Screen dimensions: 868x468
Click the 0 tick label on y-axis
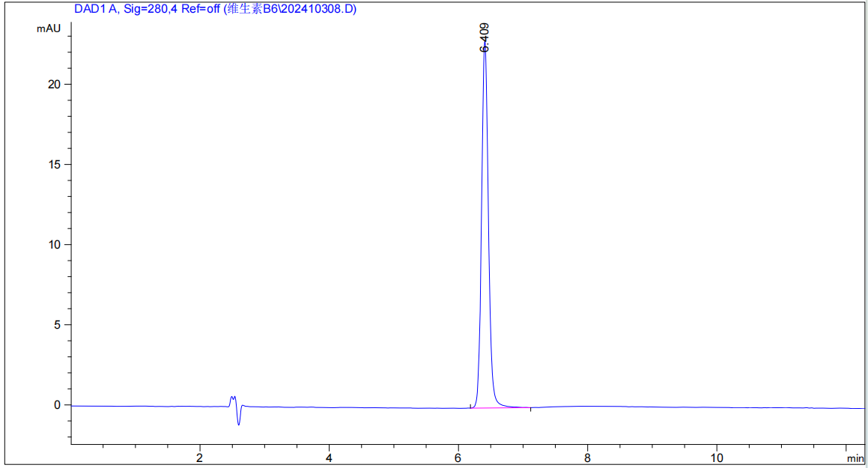tap(58, 405)
